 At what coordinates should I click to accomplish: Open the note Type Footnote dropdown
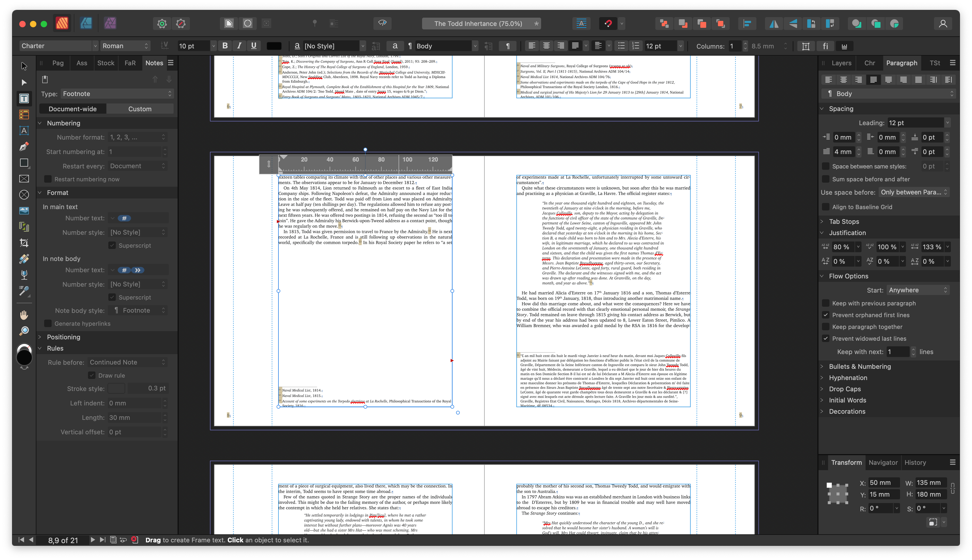pos(117,94)
